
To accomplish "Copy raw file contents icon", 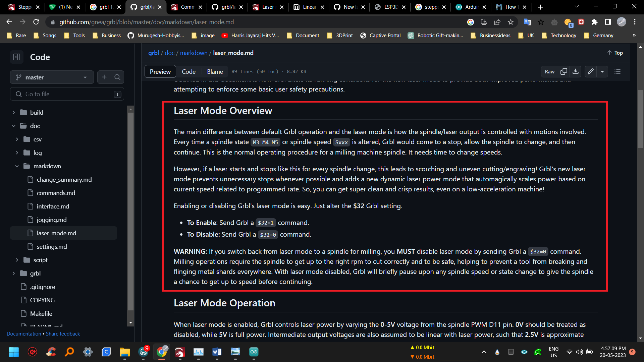I will pyautogui.click(x=564, y=71).
